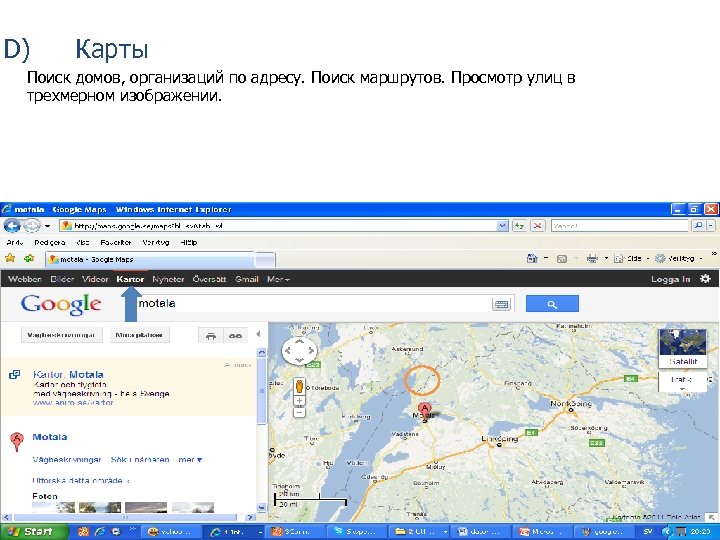Screen dimensions: 720x540
Task: Open the Home icon dropdown arrow
Action: (546, 259)
